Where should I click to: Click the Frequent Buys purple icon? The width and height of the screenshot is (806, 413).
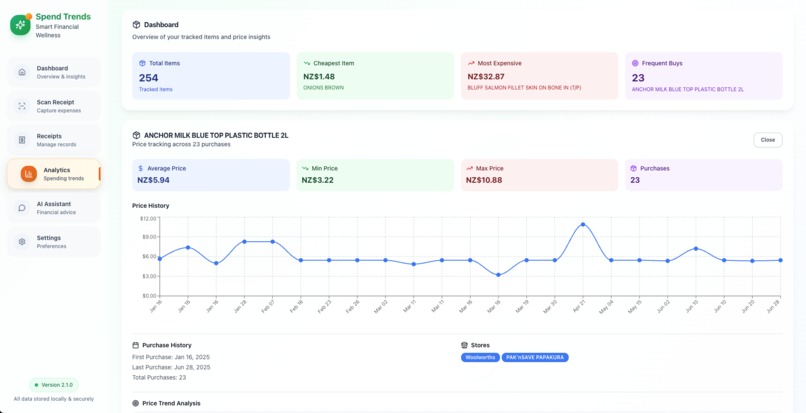[635, 63]
